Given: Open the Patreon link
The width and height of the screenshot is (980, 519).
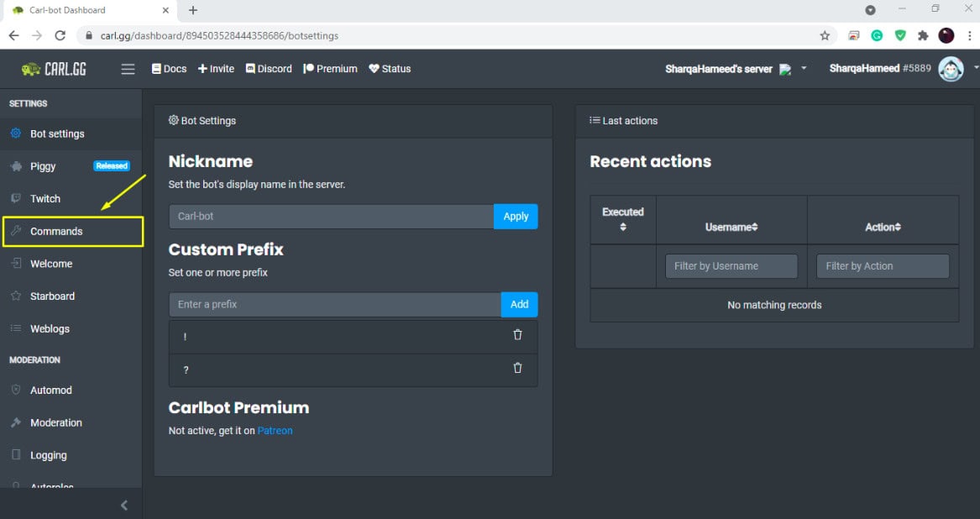Looking at the screenshot, I should [275, 431].
